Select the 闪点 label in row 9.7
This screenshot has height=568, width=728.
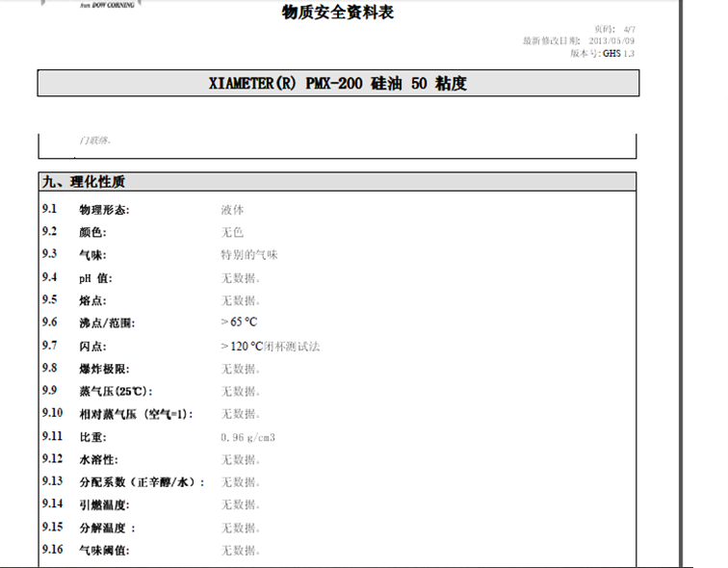point(92,347)
